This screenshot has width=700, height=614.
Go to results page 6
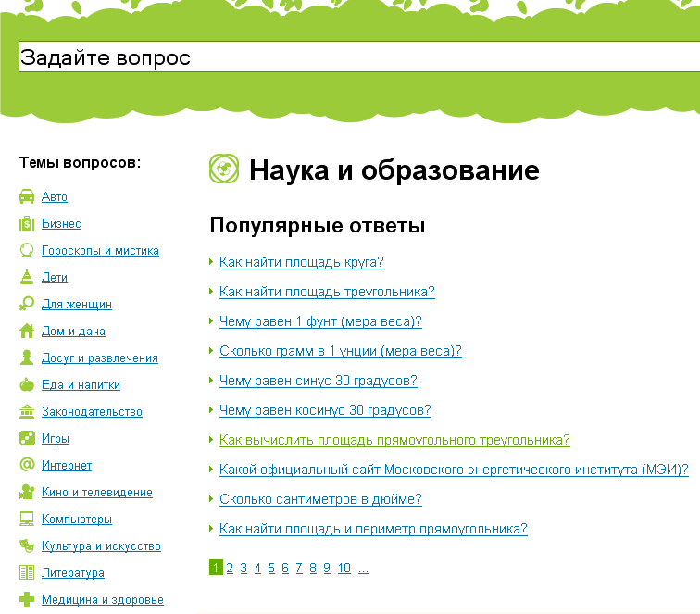pos(285,568)
